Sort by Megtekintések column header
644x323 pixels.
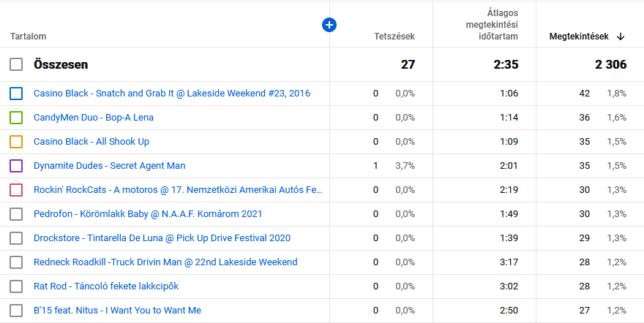579,37
